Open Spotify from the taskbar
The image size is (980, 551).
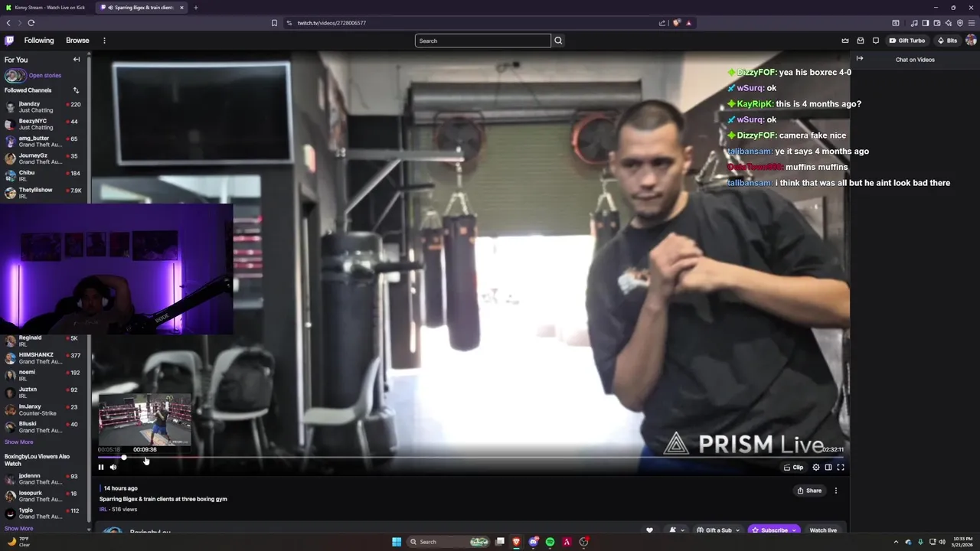click(x=550, y=542)
